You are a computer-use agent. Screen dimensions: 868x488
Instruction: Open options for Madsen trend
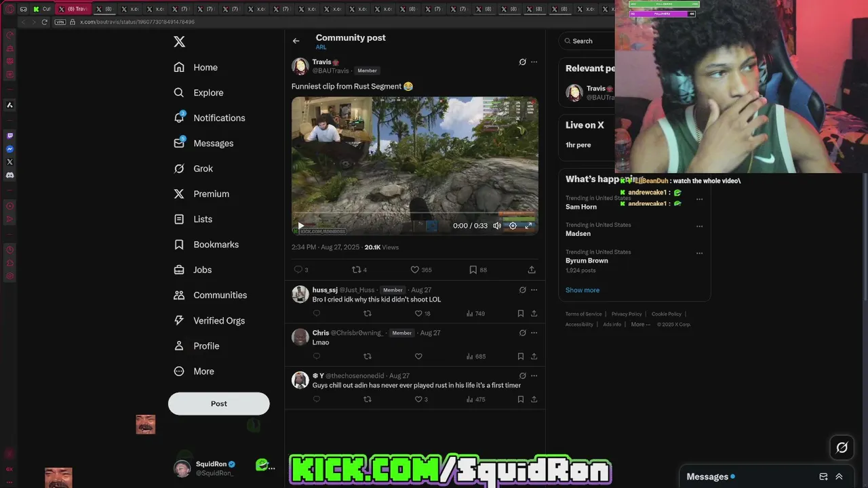click(699, 226)
